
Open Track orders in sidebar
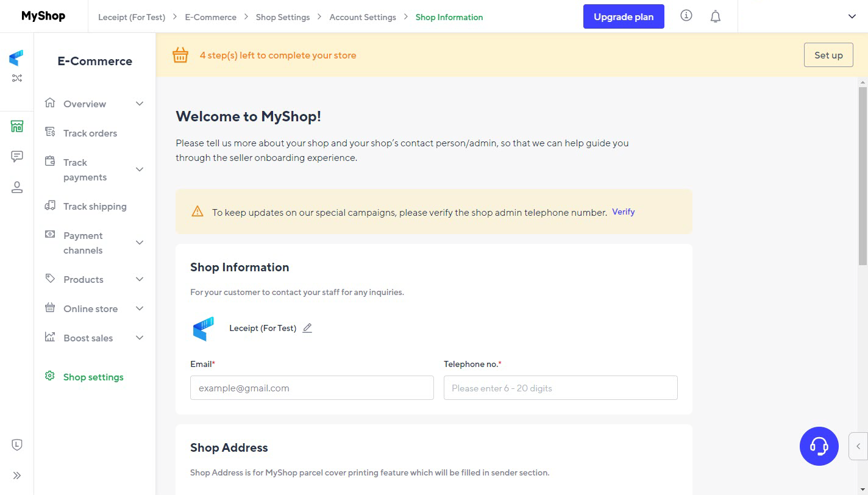(90, 133)
